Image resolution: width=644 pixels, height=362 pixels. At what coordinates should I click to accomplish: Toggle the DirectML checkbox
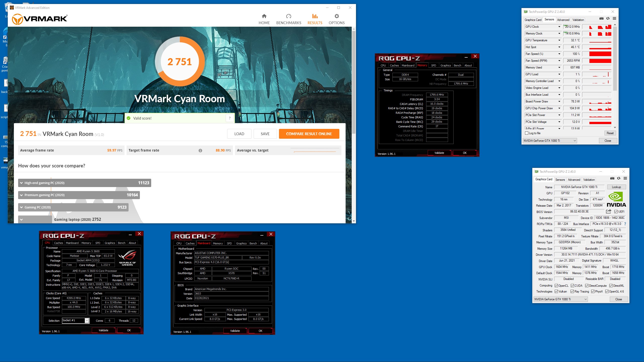611,286
